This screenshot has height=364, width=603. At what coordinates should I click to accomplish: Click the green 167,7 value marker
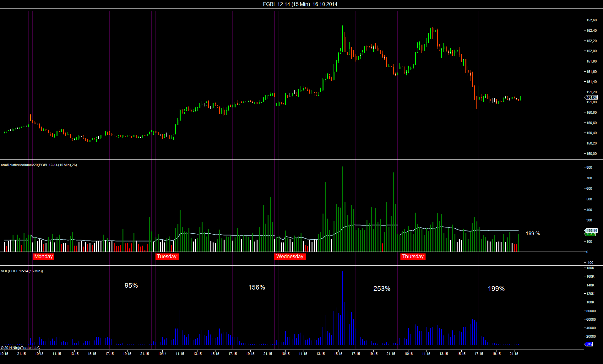[591, 234]
